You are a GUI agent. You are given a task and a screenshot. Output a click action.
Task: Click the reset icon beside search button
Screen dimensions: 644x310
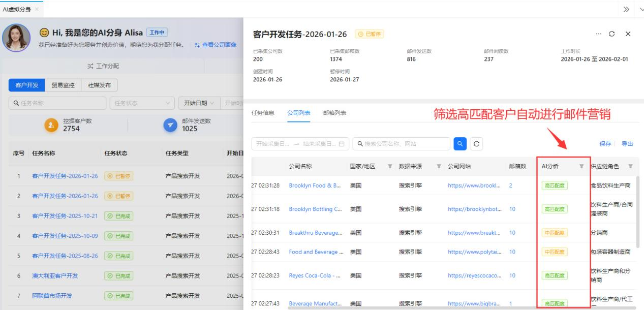click(476, 144)
